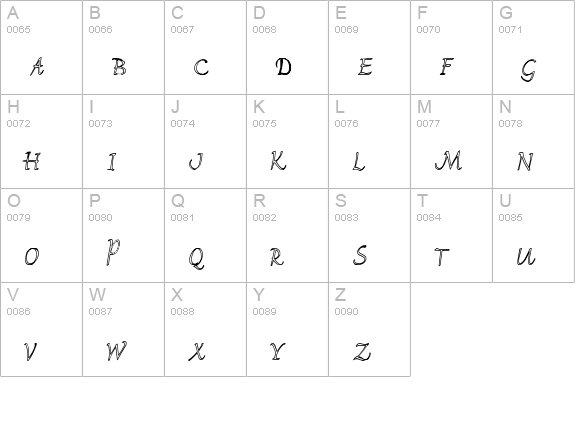This screenshot has width=575, height=421.
Task: Click the code 0090 label
Action: point(347,312)
